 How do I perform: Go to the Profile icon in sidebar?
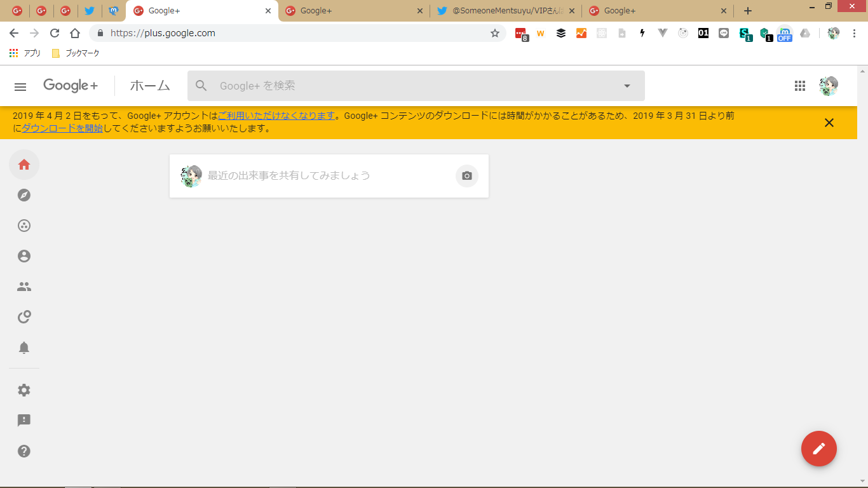point(24,256)
